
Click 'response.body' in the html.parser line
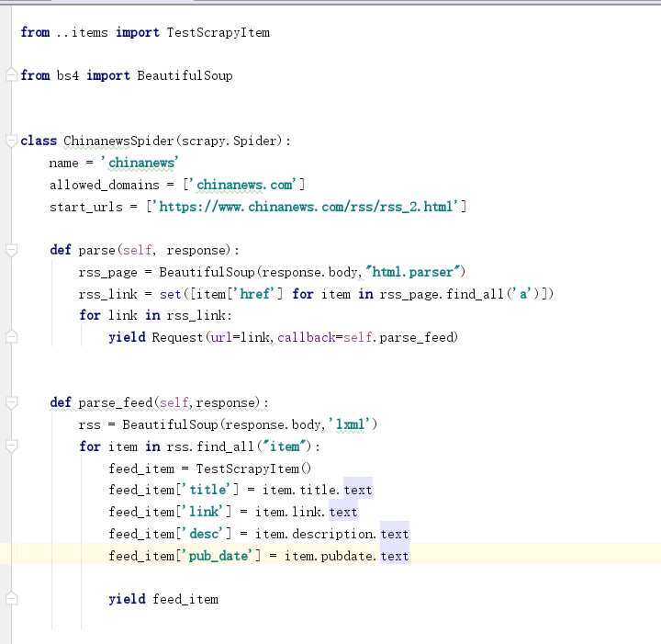tap(309, 272)
